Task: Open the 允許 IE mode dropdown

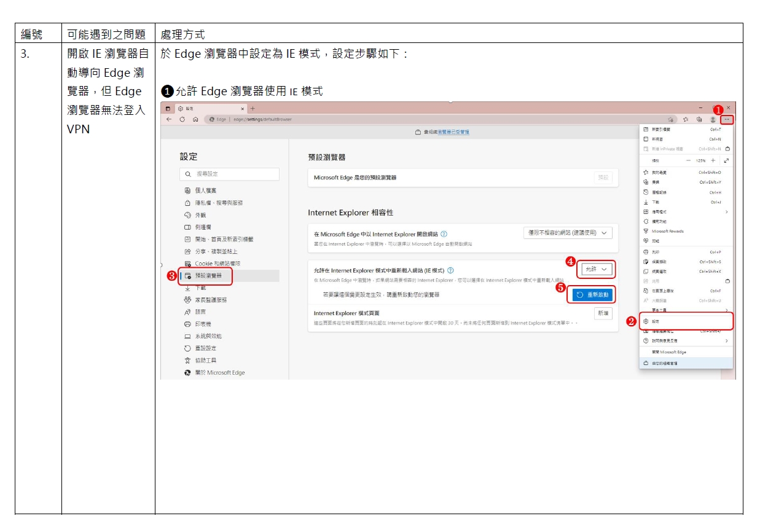Action: tap(596, 269)
